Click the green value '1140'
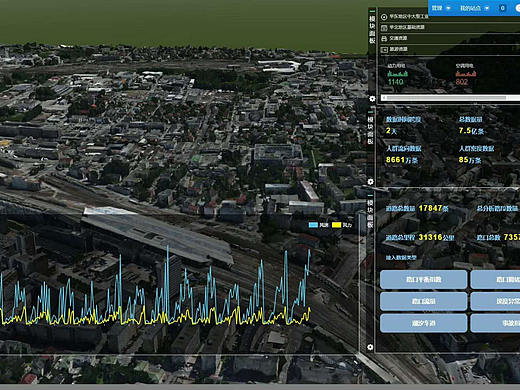Screen dimensions: 520x390 pos(396,82)
